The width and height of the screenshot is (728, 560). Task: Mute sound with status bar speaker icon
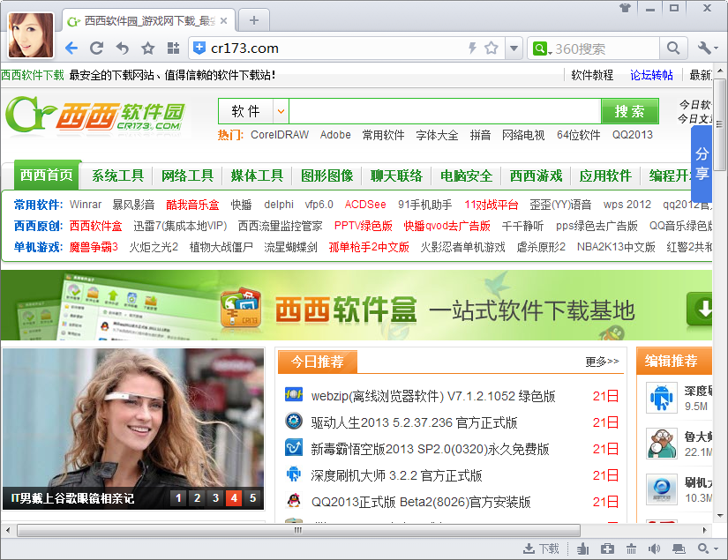point(654,549)
